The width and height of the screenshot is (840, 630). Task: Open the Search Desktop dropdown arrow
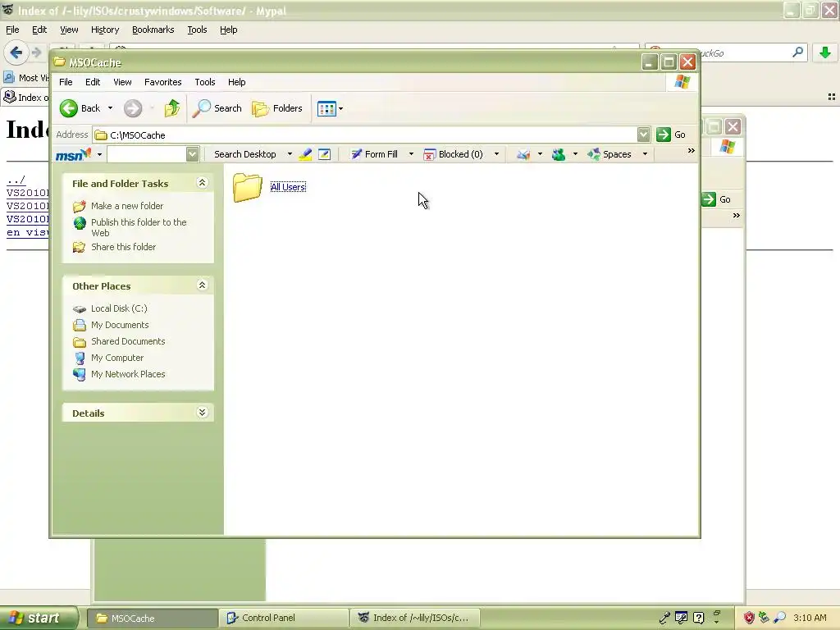click(290, 154)
